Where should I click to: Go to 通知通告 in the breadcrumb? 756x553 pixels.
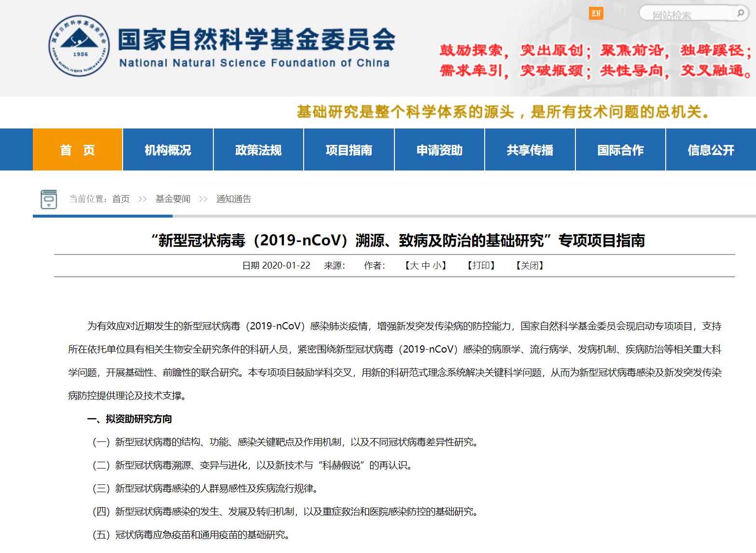pyautogui.click(x=234, y=199)
